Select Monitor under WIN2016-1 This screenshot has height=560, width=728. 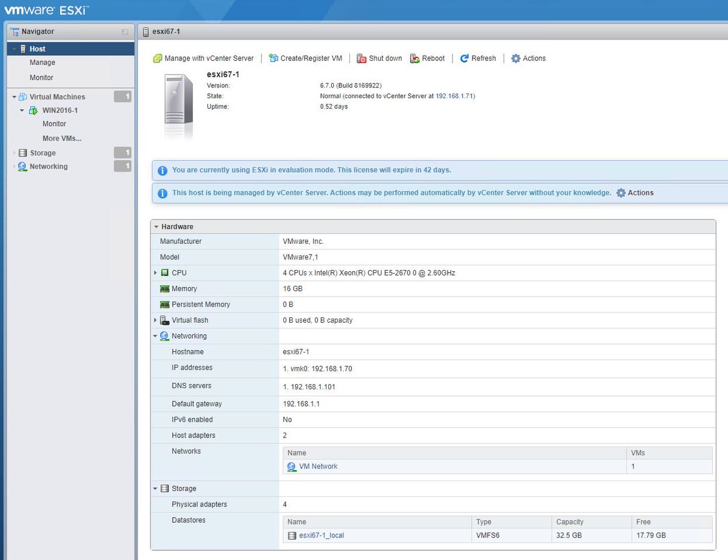point(54,124)
